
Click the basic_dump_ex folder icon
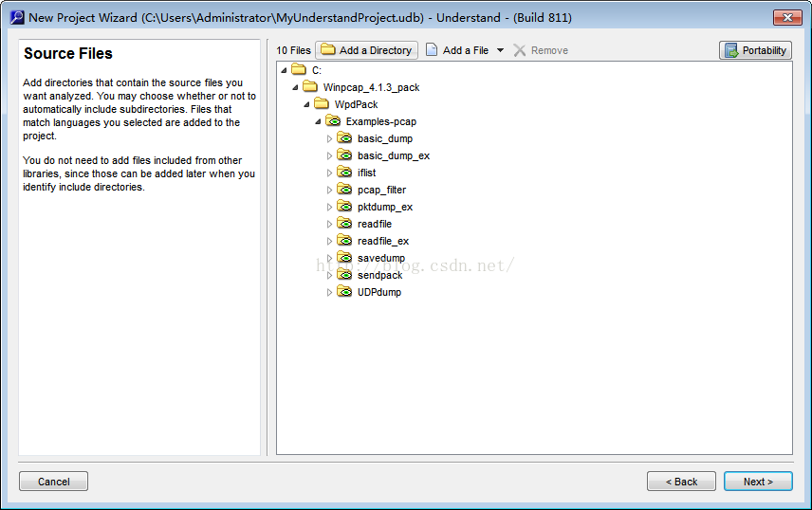tap(344, 155)
